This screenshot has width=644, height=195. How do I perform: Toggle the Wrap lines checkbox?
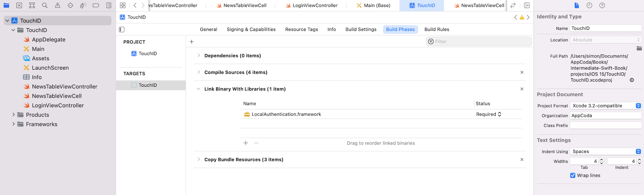(x=573, y=175)
